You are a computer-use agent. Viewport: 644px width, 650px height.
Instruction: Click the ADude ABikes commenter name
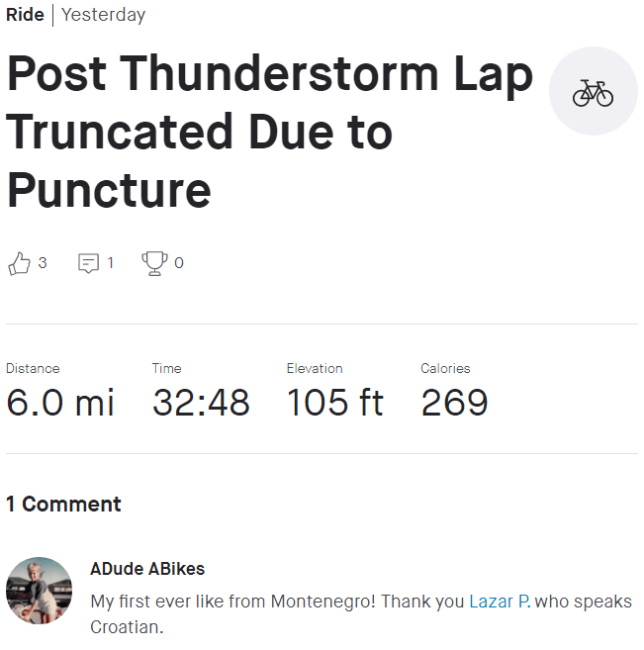147,569
